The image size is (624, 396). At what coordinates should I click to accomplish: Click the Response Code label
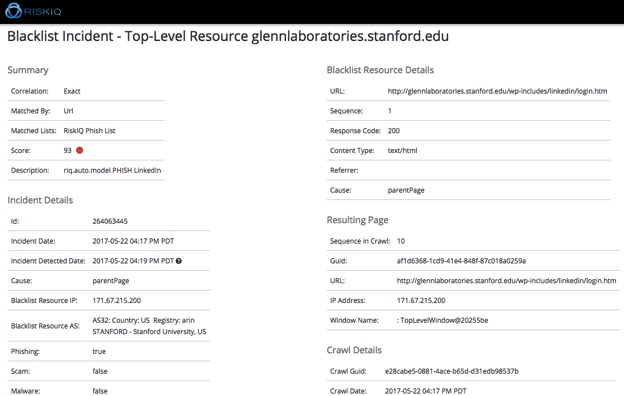pos(355,131)
